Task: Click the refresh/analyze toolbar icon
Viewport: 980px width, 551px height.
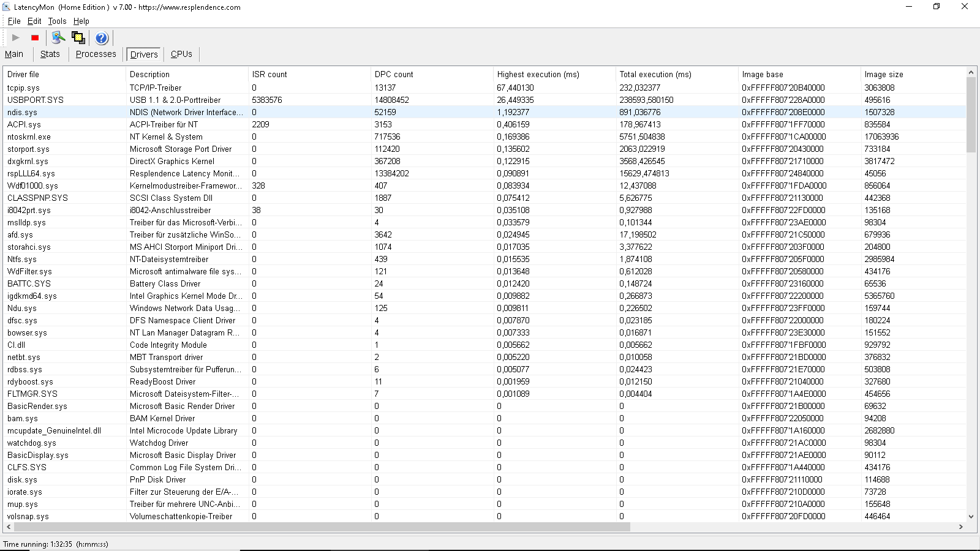Action: (x=58, y=38)
